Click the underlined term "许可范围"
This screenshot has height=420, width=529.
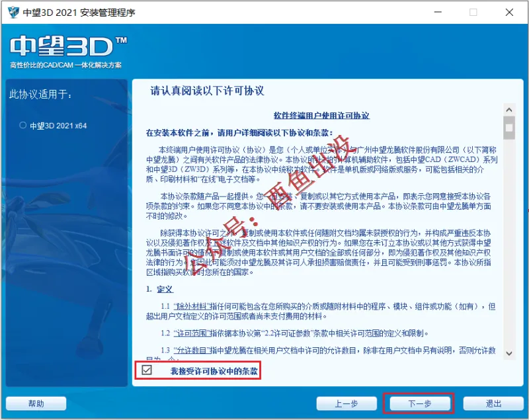[192, 333]
